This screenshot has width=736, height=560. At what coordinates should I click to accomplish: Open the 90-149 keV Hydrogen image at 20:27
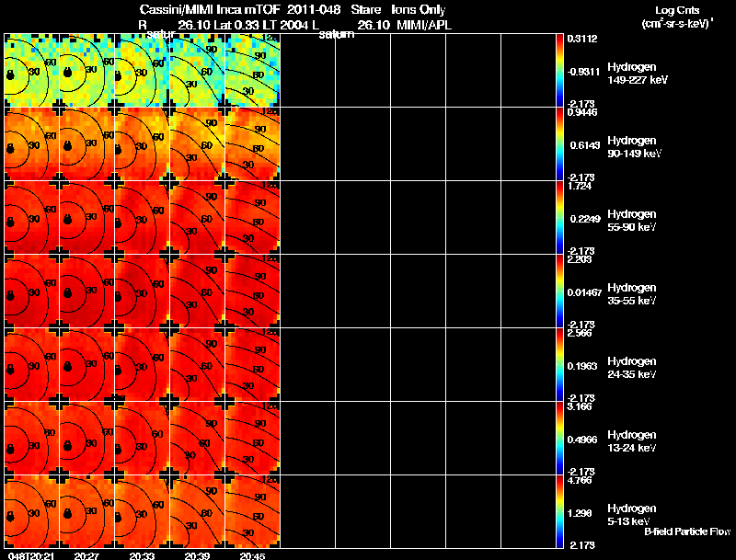coord(87,143)
